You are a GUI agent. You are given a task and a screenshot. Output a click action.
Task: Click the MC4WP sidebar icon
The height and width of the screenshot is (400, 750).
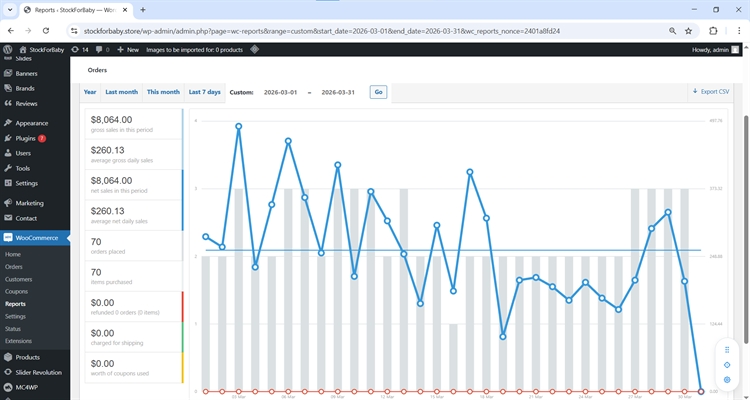tap(7, 387)
